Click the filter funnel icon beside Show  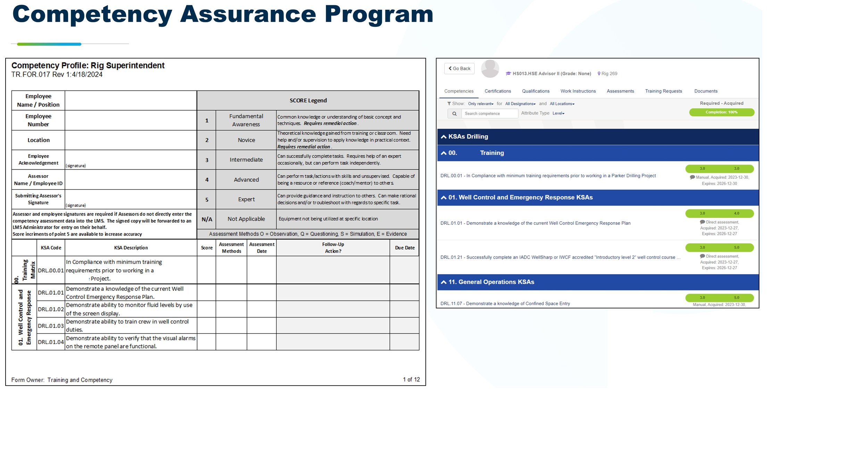click(449, 103)
